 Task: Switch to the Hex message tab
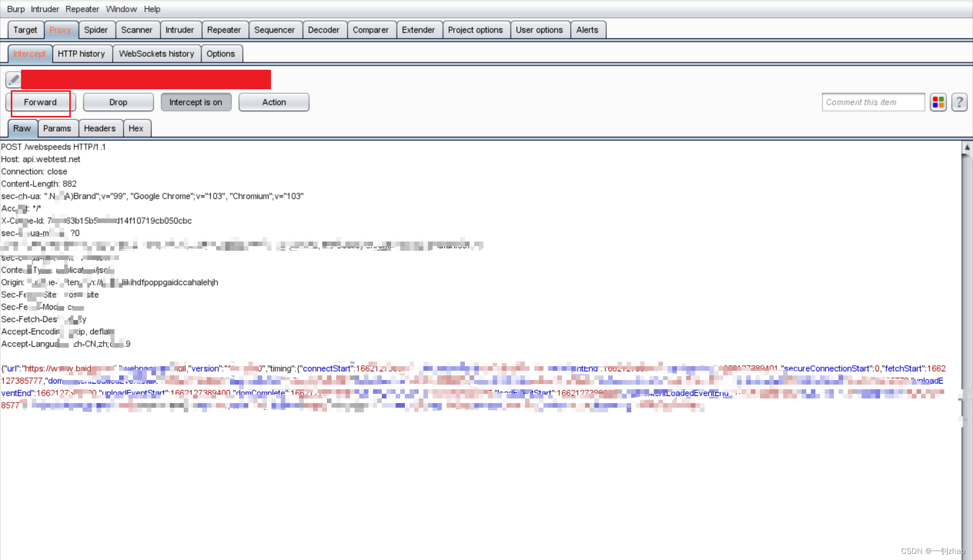[136, 128]
